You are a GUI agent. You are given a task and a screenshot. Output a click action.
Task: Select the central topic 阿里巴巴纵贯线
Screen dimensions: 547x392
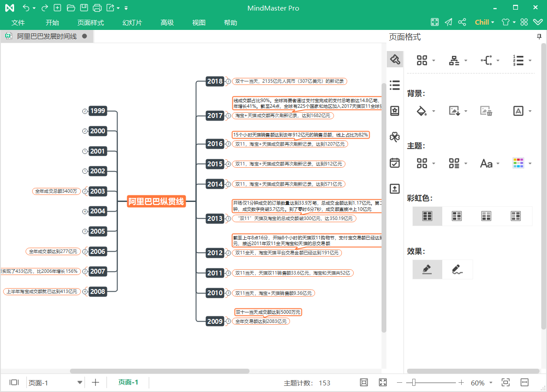[x=156, y=201]
